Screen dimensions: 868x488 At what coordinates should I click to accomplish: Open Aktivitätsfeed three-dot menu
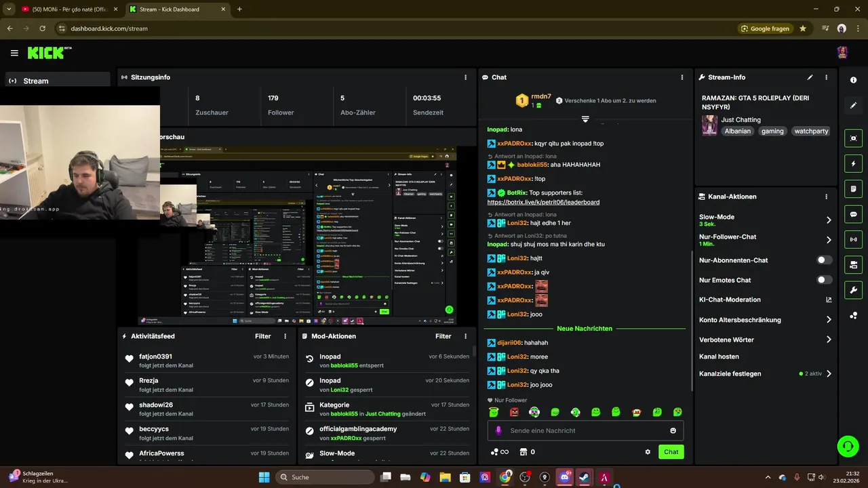[x=285, y=336]
